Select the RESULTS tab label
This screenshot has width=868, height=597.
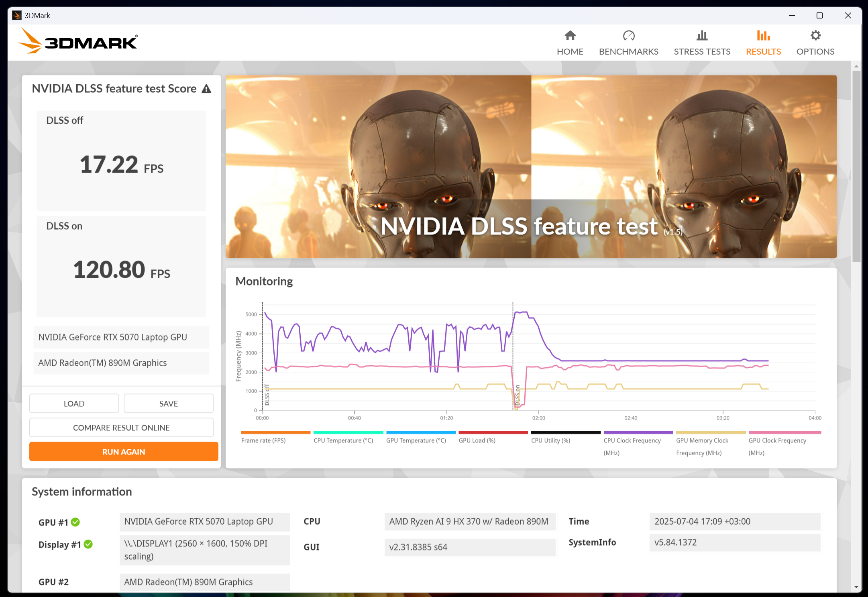pos(763,52)
